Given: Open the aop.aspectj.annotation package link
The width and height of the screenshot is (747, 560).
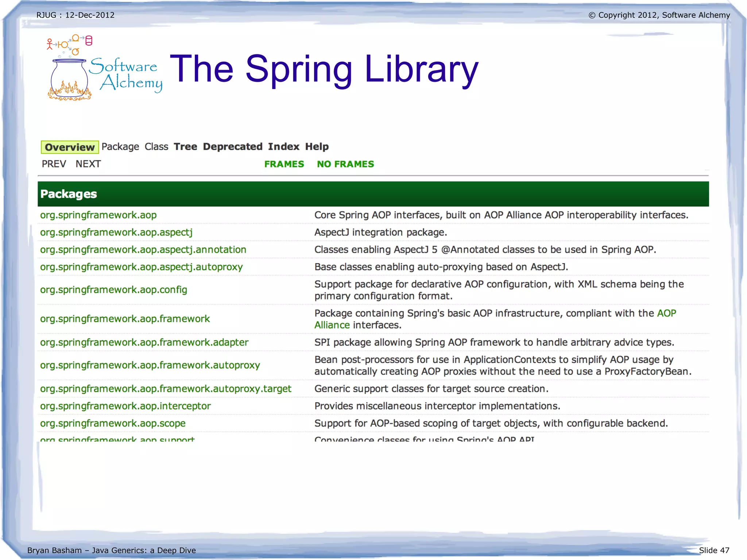Looking at the screenshot, I should 143,250.
